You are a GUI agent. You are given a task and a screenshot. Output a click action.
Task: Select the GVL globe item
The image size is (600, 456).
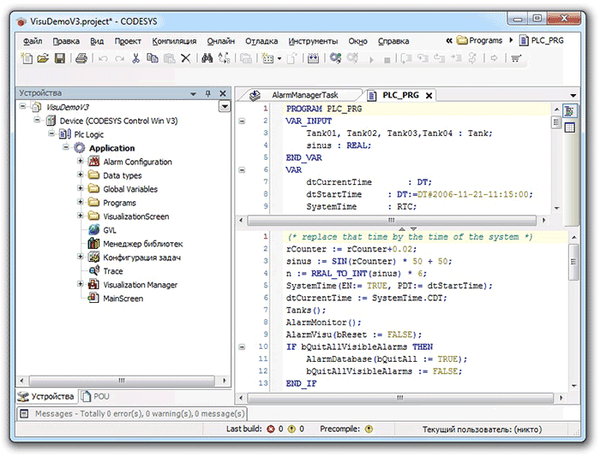click(110, 229)
